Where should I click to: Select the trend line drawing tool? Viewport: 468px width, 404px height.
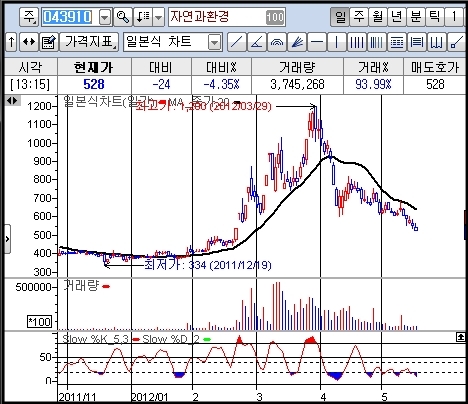[237, 42]
